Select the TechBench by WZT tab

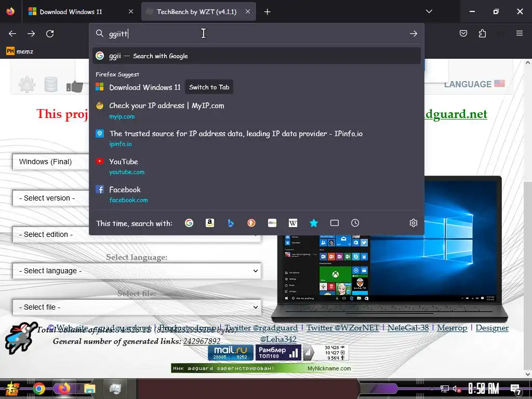[198, 11]
